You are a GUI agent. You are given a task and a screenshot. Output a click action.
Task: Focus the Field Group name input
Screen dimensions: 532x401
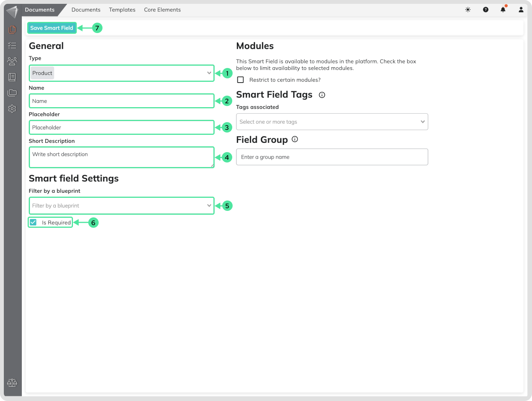[x=332, y=157]
